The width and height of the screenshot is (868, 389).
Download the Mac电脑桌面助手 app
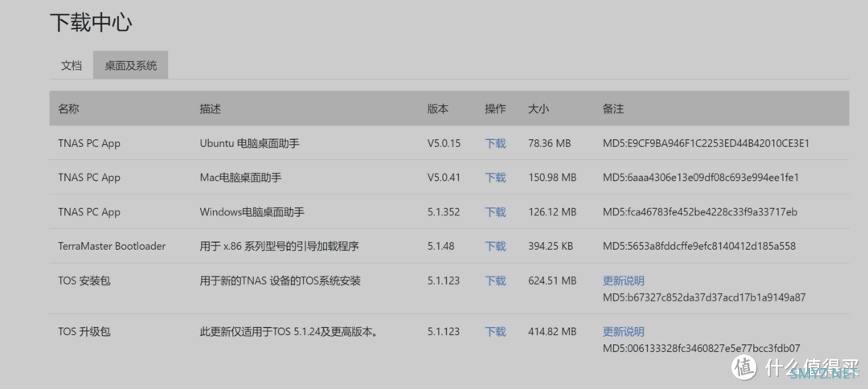(495, 178)
